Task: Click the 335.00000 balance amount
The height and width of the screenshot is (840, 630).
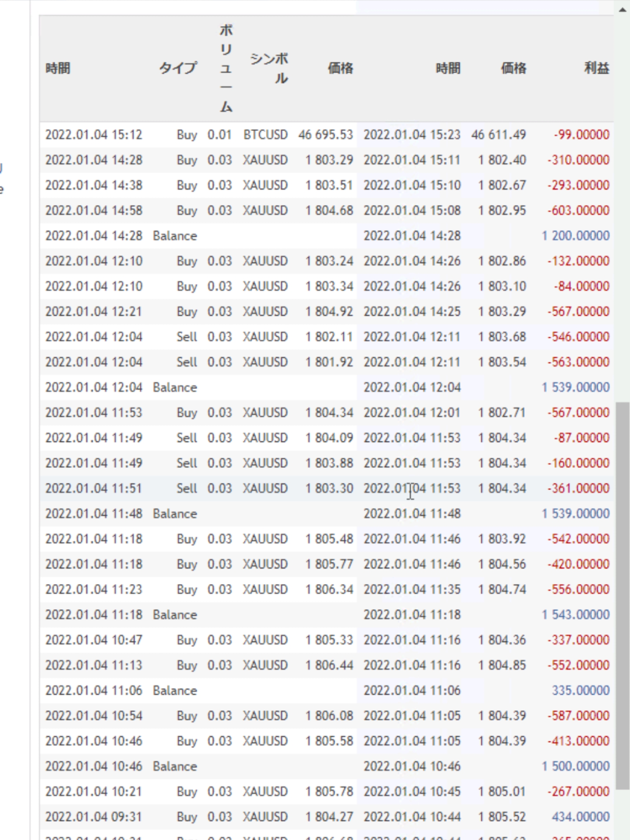Action: (x=580, y=690)
